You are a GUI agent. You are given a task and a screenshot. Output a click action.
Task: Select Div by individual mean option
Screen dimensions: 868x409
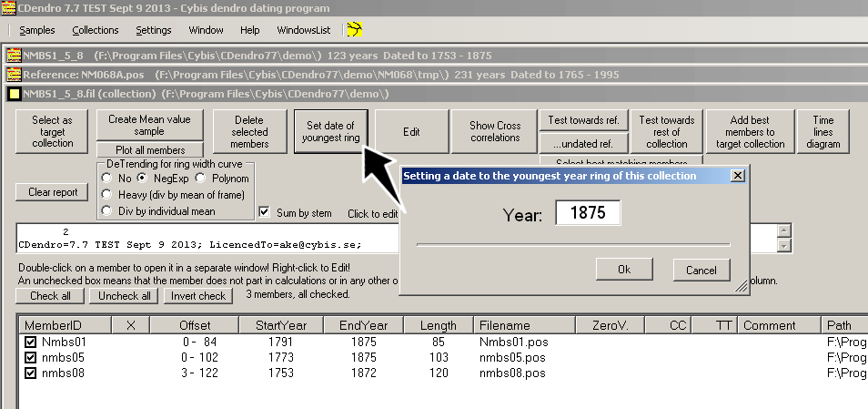tap(106, 211)
